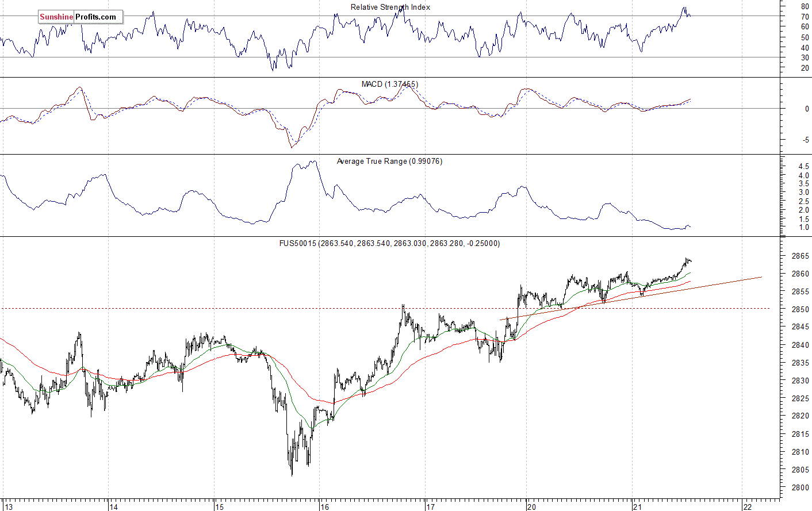Screen dimensions: 812x511
Task: Click the Average True Range (0.99076) label
Action: point(390,162)
